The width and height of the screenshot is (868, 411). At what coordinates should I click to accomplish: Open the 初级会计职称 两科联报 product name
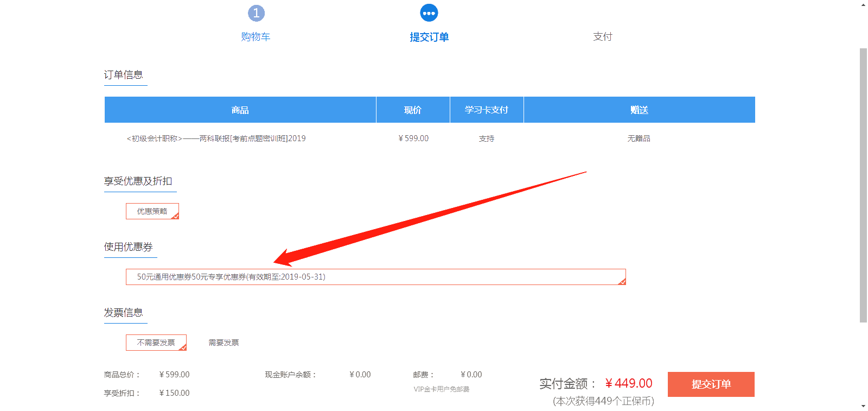[x=216, y=138]
